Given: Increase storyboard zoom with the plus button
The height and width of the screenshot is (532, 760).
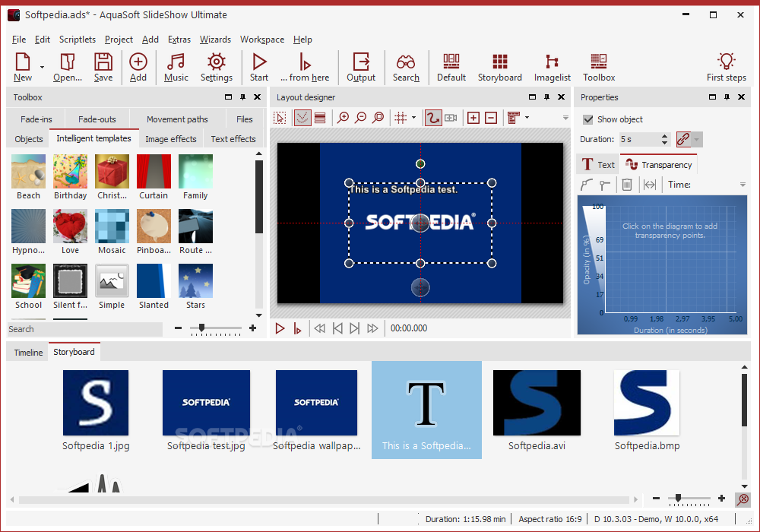Looking at the screenshot, I should [722, 498].
